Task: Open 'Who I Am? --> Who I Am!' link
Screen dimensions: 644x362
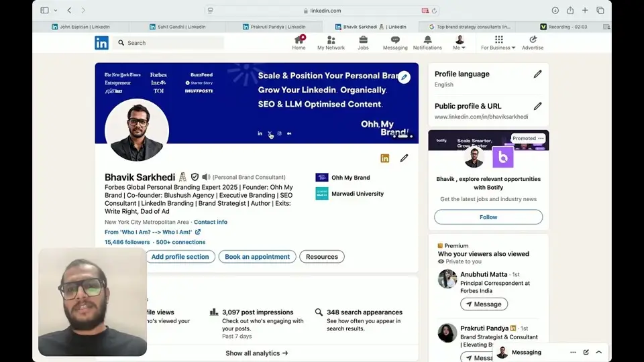Action: 152,232
